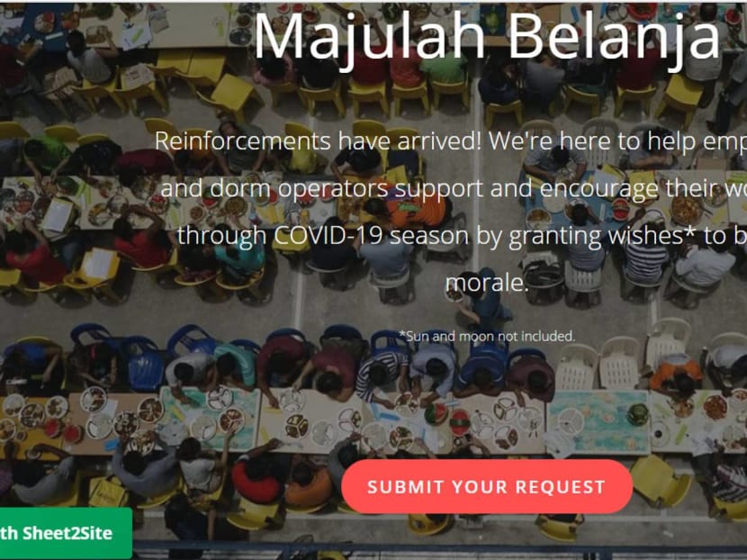Click the Sun and moon not included footnote
This screenshot has height=560, width=747.
487,336
